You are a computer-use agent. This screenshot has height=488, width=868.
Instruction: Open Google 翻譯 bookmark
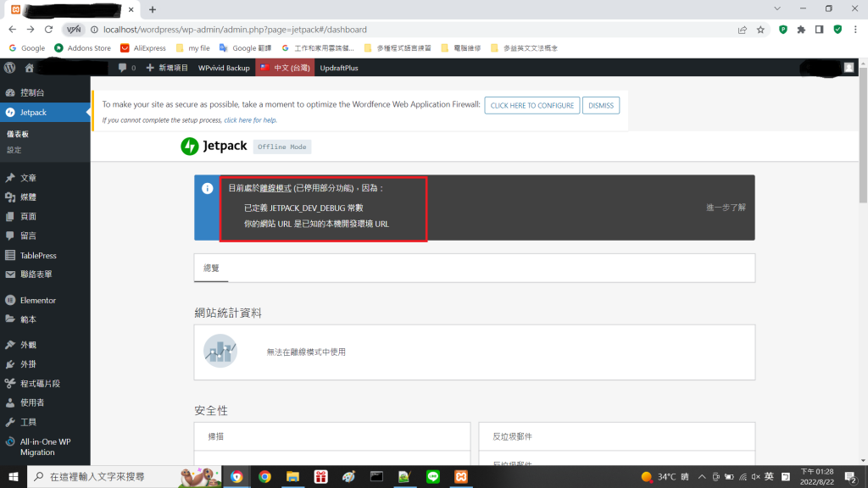(x=245, y=48)
